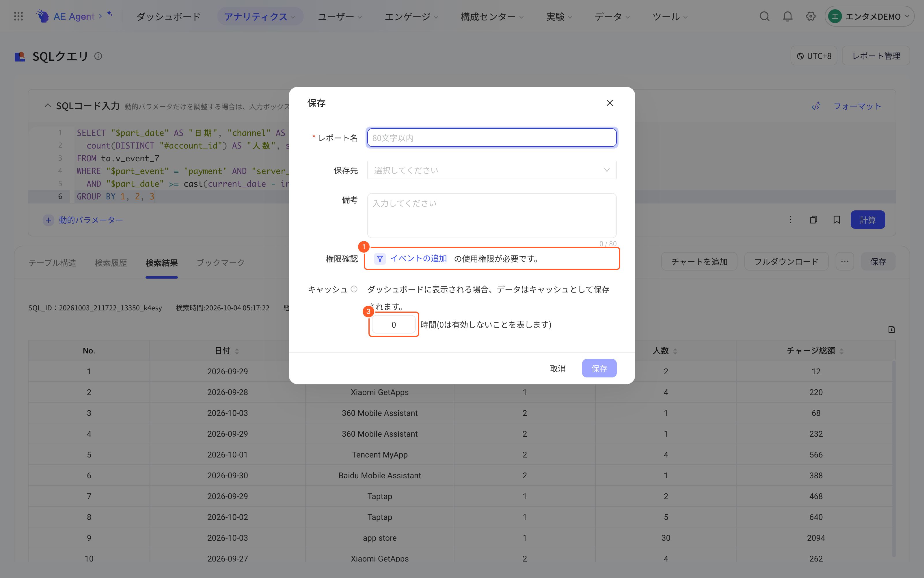
Task: Switch to the テーブル構造 tab
Action: click(52, 263)
